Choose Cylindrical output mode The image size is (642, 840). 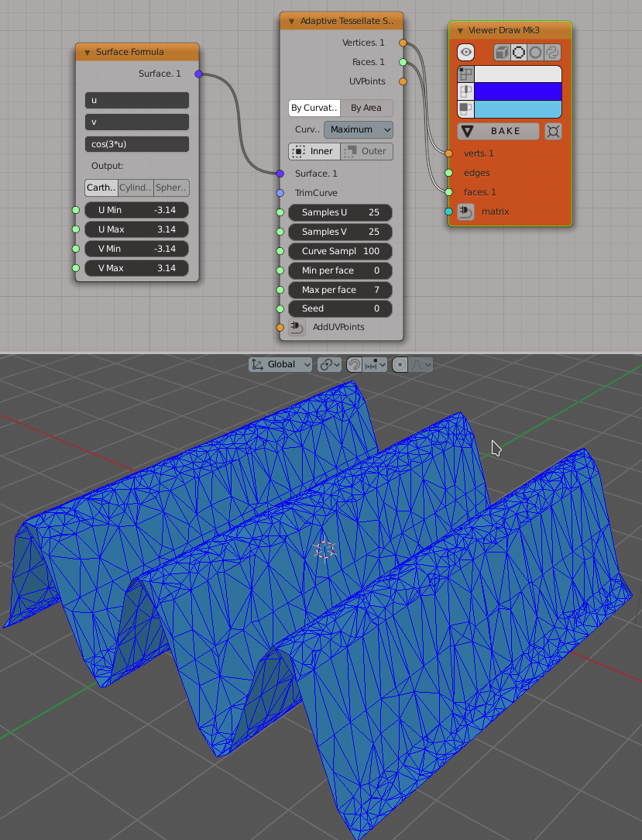(136, 188)
